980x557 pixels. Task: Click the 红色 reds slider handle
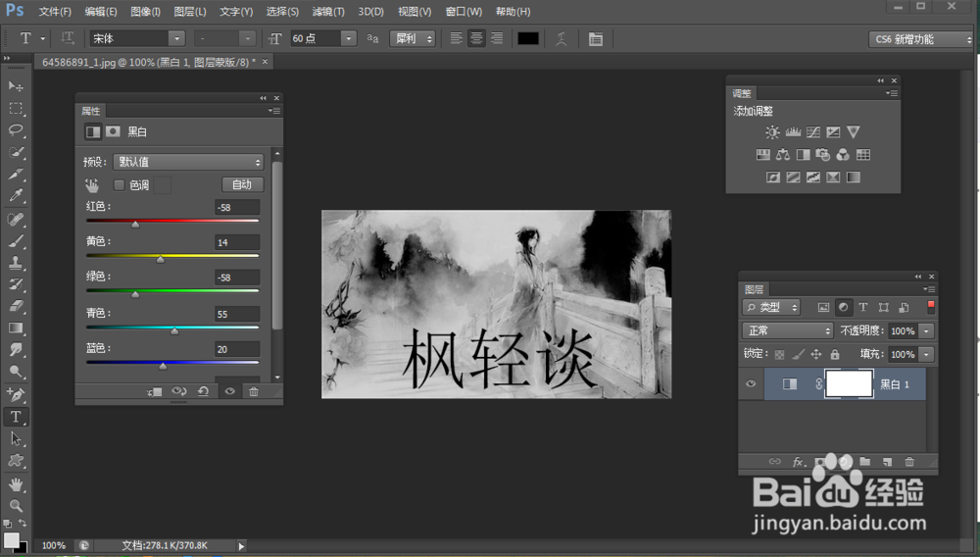click(x=135, y=225)
